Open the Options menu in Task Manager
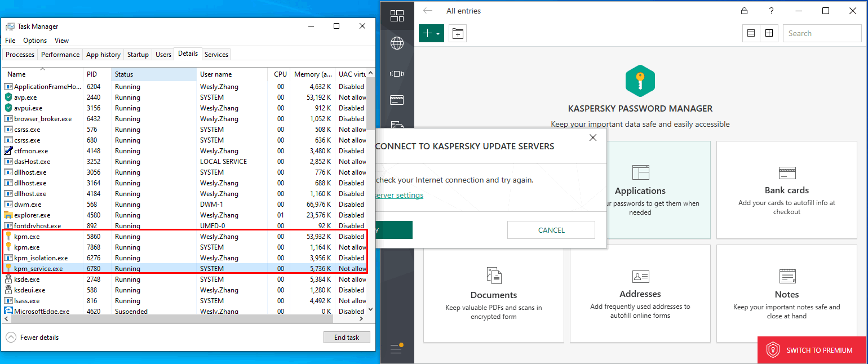This screenshot has width=868, height=364. (x=35, y=41)
